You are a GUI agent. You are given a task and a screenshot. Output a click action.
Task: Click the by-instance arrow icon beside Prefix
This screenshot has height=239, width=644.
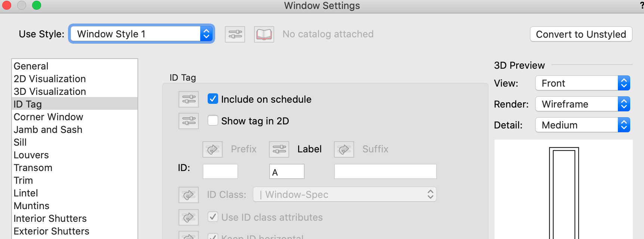pos(212,149)
